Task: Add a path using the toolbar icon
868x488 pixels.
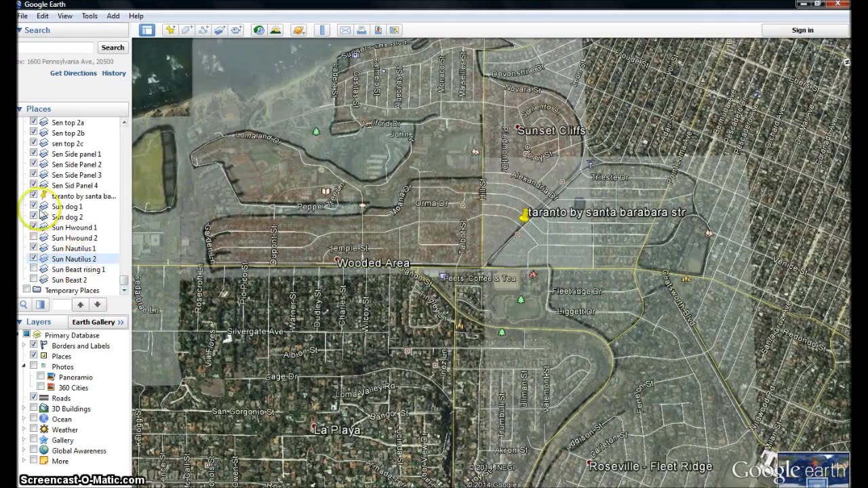Action: 203,30
